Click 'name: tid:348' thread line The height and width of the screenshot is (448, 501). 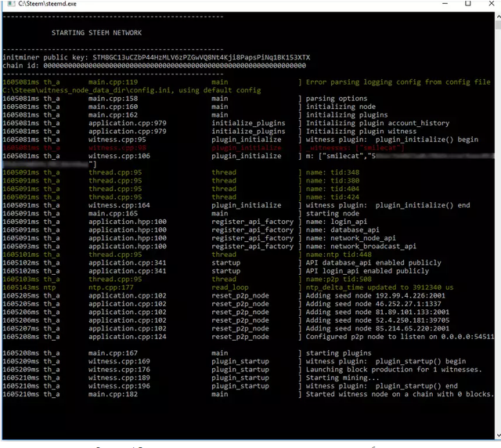(x=332, y=172)
